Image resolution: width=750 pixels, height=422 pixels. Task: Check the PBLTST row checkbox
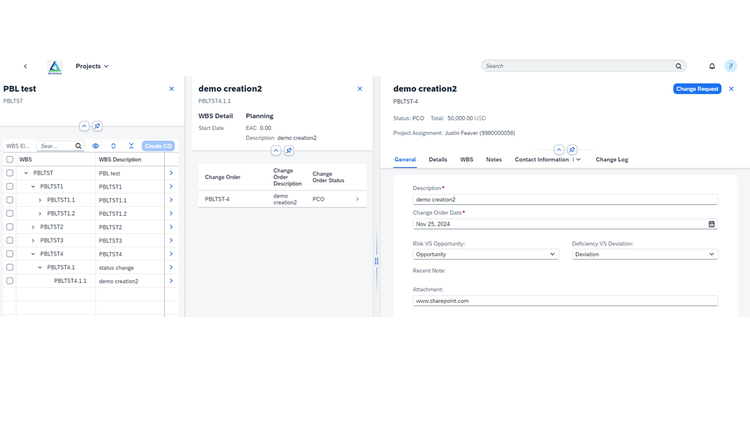(10, 173)
